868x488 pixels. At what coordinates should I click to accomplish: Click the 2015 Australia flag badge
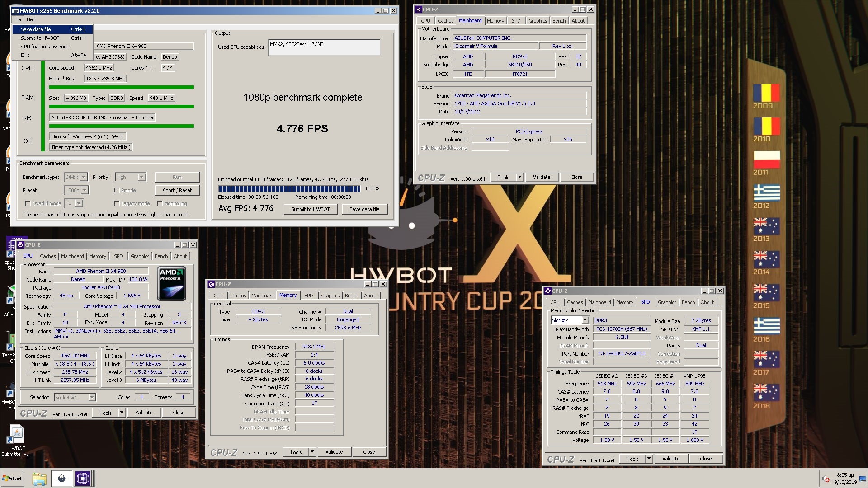click(766, 293)
